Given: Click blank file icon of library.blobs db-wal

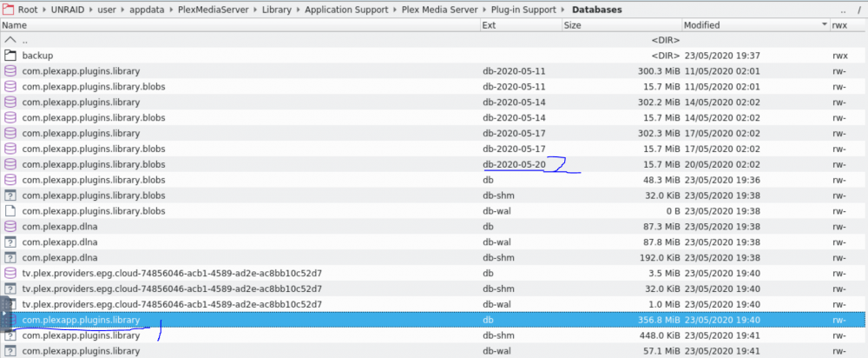Looking at the screenshot, I should [10, 211].
